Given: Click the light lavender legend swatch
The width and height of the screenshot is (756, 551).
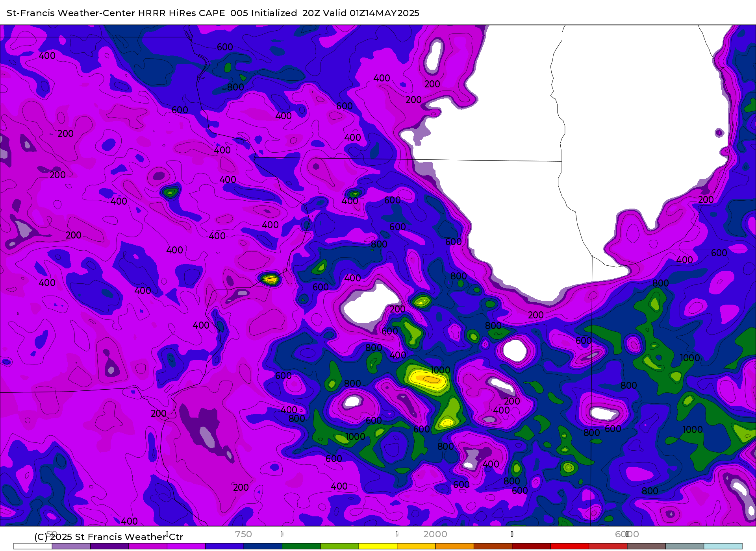Looking at the screenshot, I should pos(71,546).
